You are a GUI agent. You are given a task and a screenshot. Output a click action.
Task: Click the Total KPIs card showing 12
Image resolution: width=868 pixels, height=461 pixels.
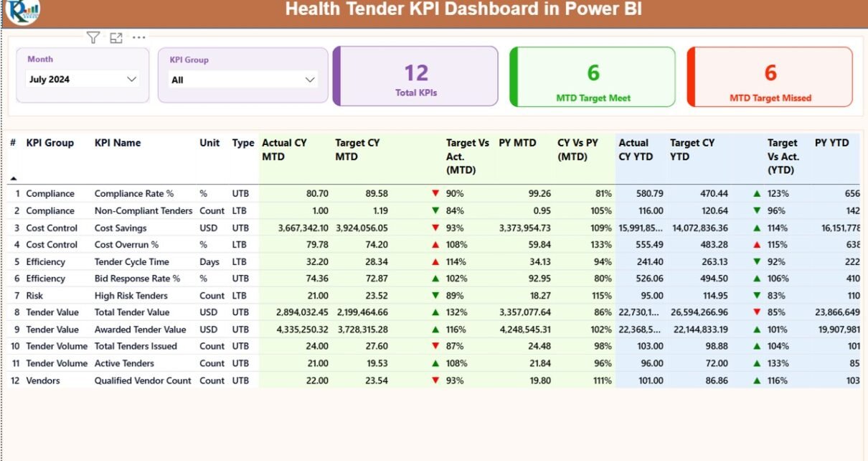coord(416,77)
